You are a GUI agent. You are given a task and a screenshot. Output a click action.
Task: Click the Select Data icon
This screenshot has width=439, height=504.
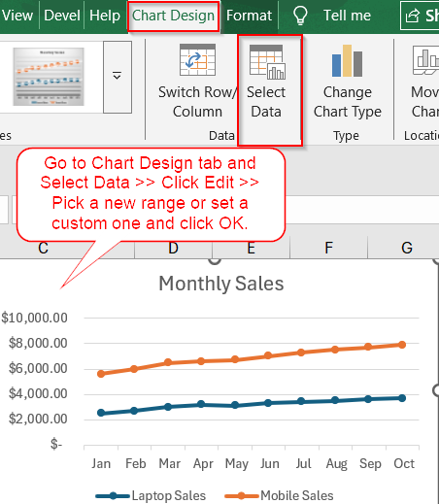pos(267,62)
